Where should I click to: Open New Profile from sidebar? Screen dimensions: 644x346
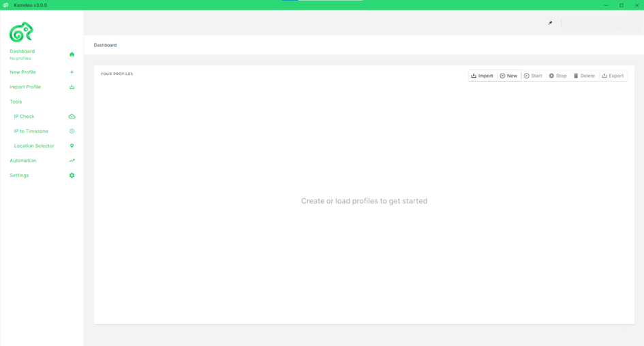tap(23, 72)
